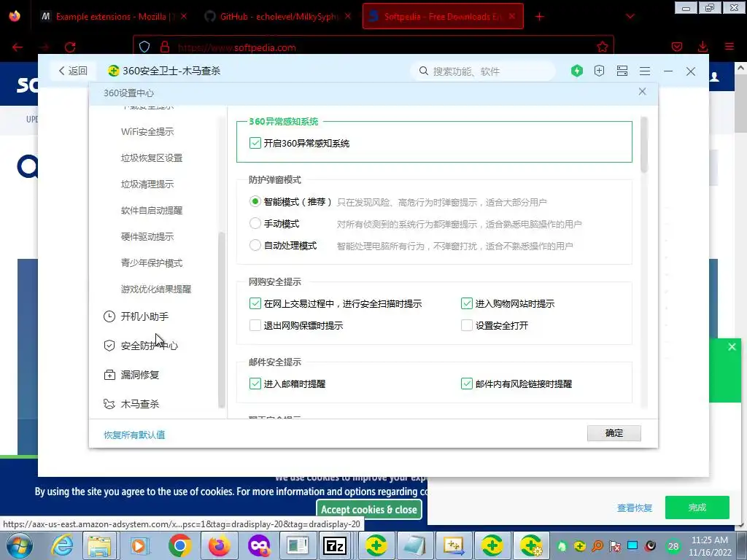Click the green 完成 button

[697, 507]
